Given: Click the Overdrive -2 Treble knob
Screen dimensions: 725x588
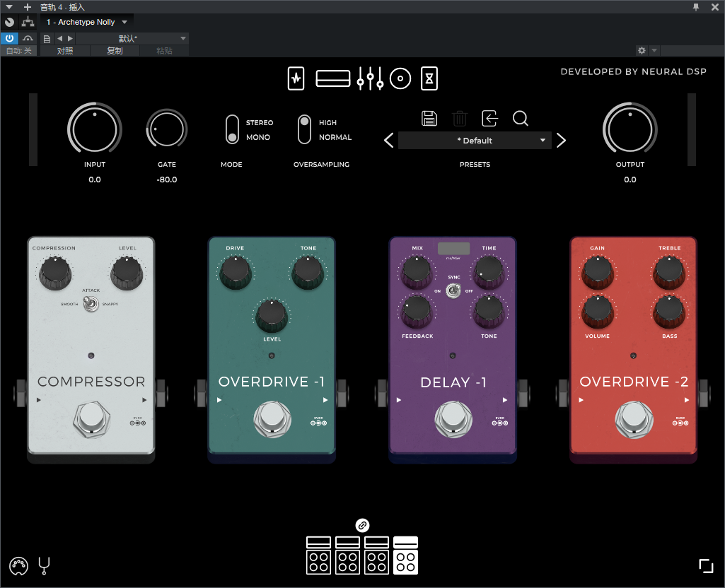Looking at the screenshot, I should 669,273.
